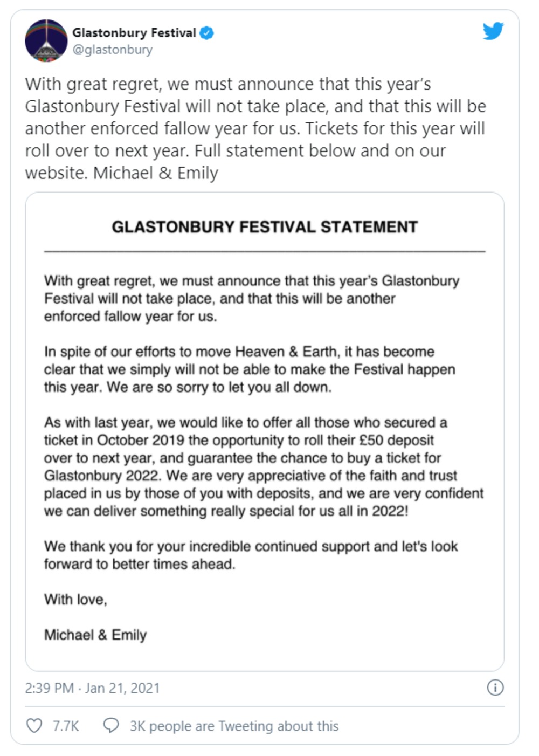Click the reply speech bubble icon
Image resolution: width=539 pixels, height=756 pixels.
(x=111, y=726)
